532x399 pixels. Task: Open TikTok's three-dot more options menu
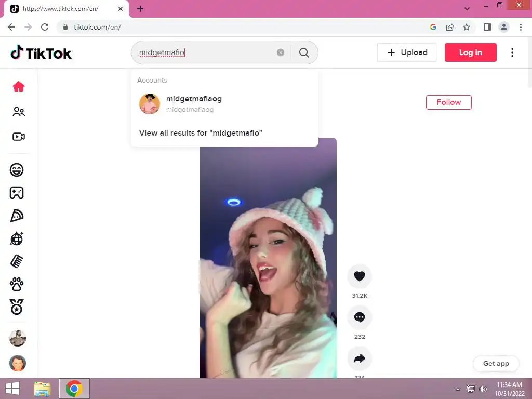click(512, 52)
